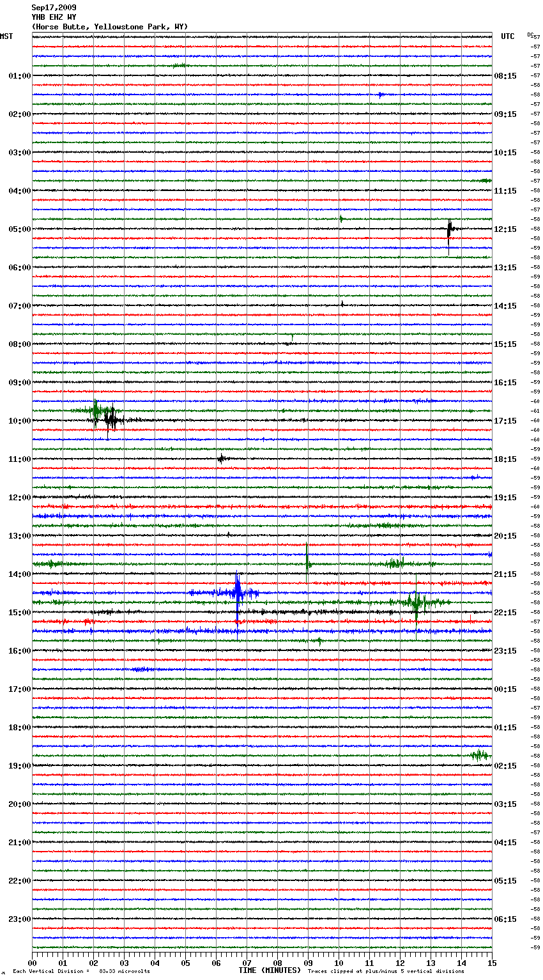Select the 04:00 MST time label
543x980 pixels.
[20, 191]
